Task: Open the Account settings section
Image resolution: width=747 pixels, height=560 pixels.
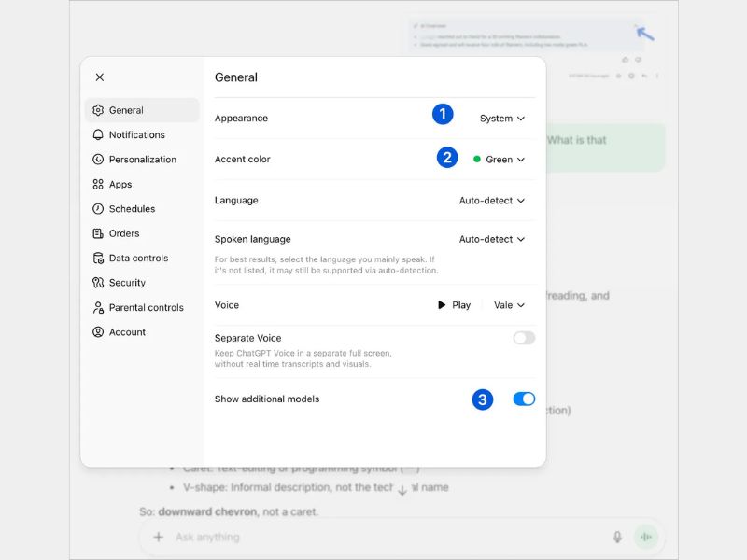Action: (127, 332)
